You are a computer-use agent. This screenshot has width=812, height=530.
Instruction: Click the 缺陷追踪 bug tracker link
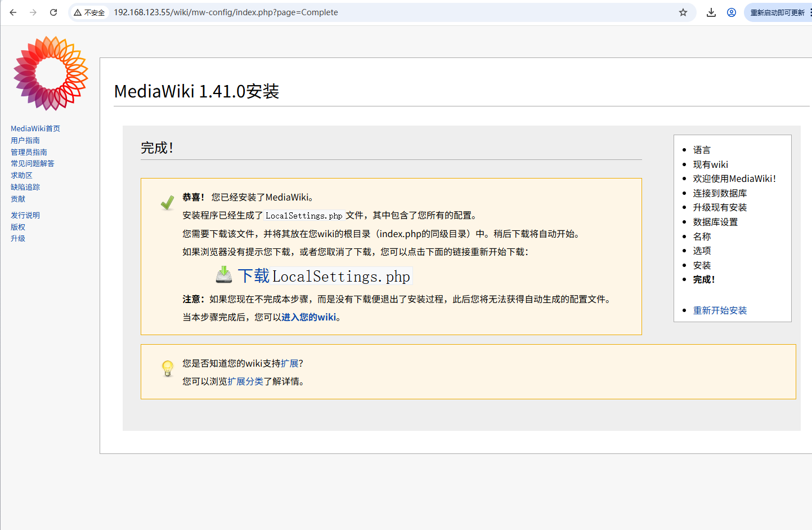pyautogui.click(x=25, y=186)
